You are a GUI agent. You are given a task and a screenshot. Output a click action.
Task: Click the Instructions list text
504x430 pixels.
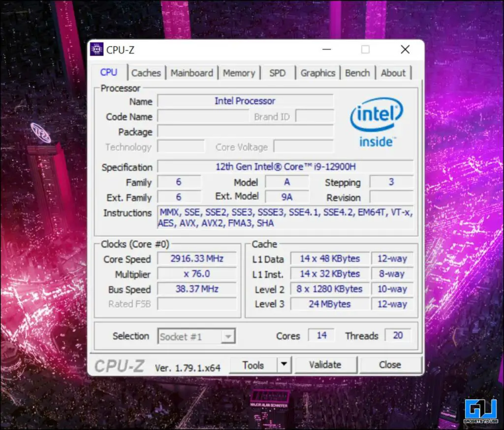pyautogui.click(x=285, y=218)
